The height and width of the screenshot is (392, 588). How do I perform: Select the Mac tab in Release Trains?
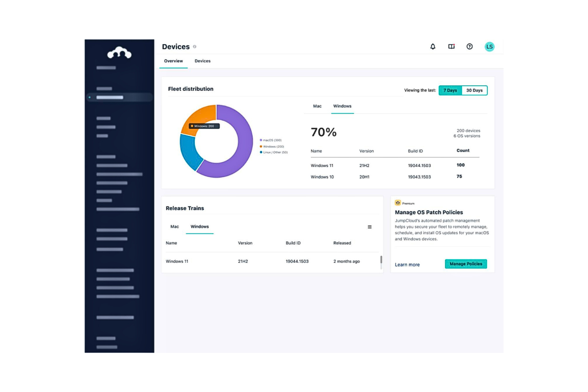[175, 227]
